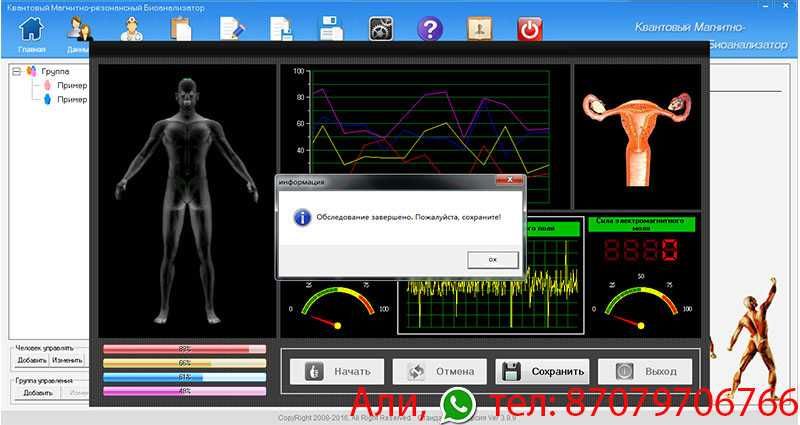Click the doctor icon in toolbar

pyautogui.click(x=132, y=29)
